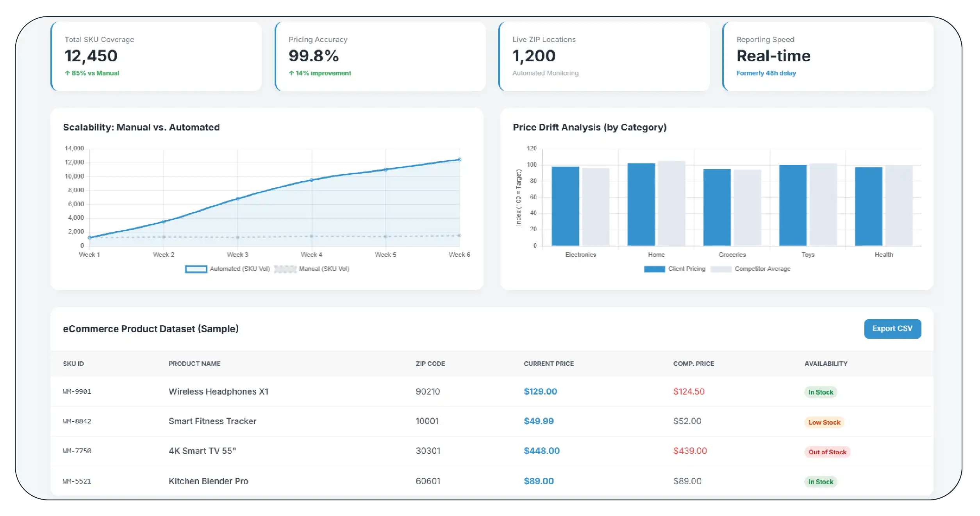Click the Home Competitor Average bar
Image resolution: width=980 pixels, height=516 pixels.
click(671, 203)
